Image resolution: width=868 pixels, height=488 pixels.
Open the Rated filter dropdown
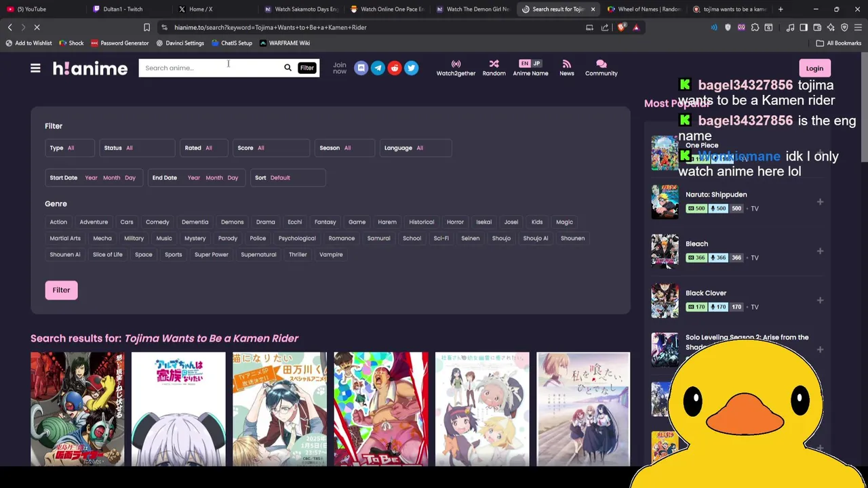click(x=204, y=148)
